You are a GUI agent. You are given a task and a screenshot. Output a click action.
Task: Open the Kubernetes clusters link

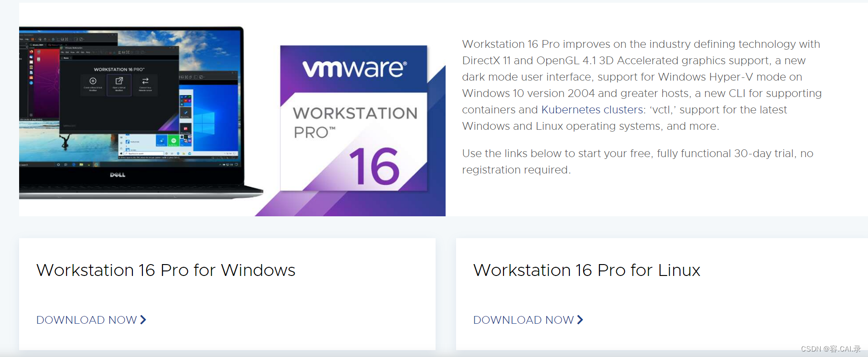coord(592,110)
